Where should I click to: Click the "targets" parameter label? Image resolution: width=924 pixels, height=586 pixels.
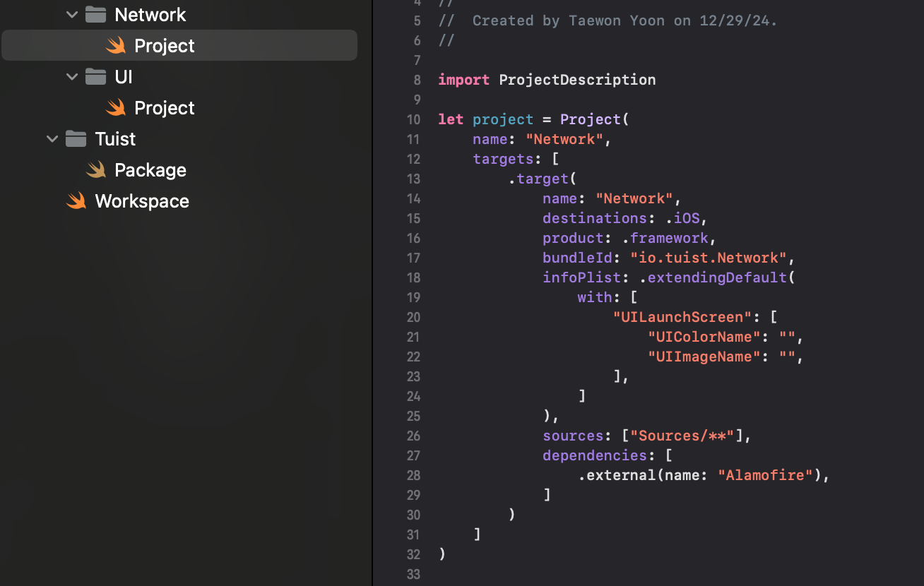pos(503,159)
